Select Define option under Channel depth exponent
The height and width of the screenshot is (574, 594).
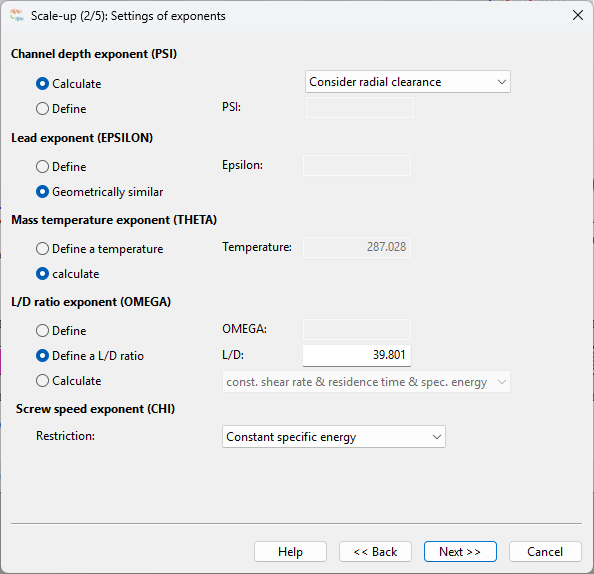point(61,109)
